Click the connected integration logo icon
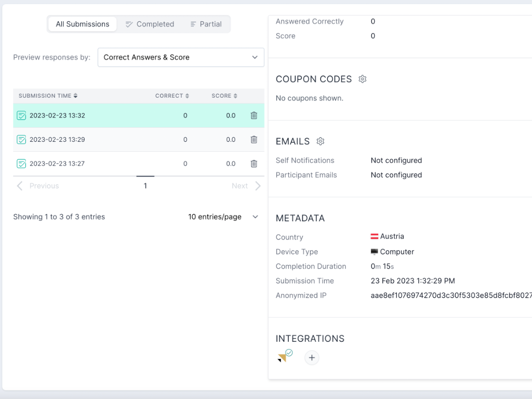Image resolution: width=532 pixels, height=399 pixels. point(284,357)
